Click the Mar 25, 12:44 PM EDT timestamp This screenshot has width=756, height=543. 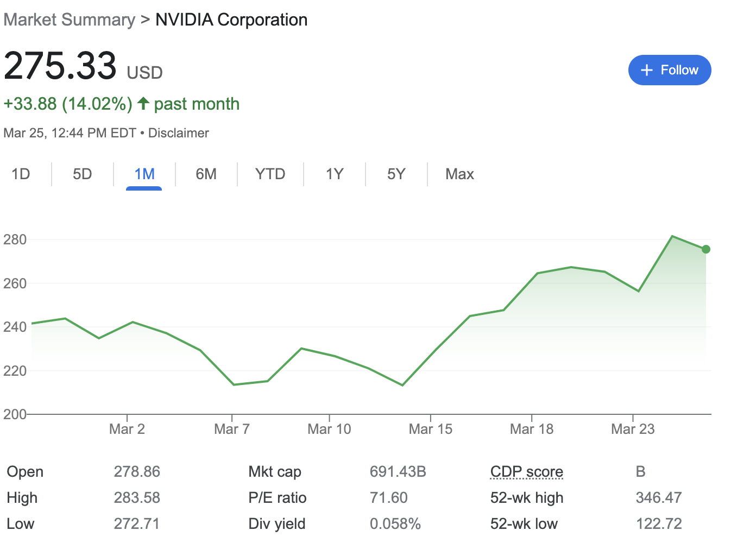(x=70, y=133)
